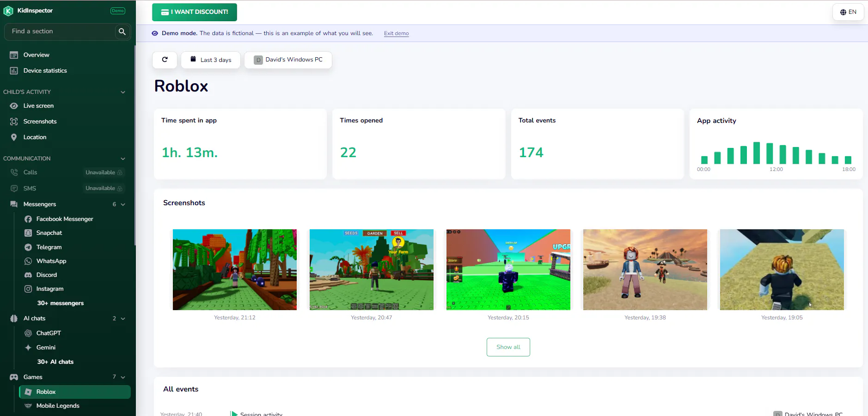The image size is (868, 416).
Task: Click the KidInspector logo icon
Action: 8,11
